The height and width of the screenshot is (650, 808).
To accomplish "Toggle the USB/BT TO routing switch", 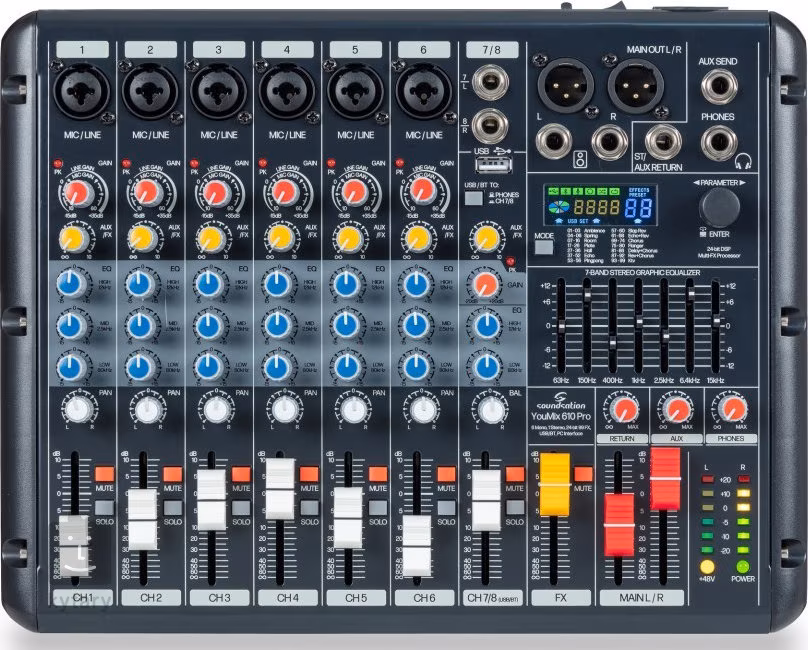I will coord(473,197).
